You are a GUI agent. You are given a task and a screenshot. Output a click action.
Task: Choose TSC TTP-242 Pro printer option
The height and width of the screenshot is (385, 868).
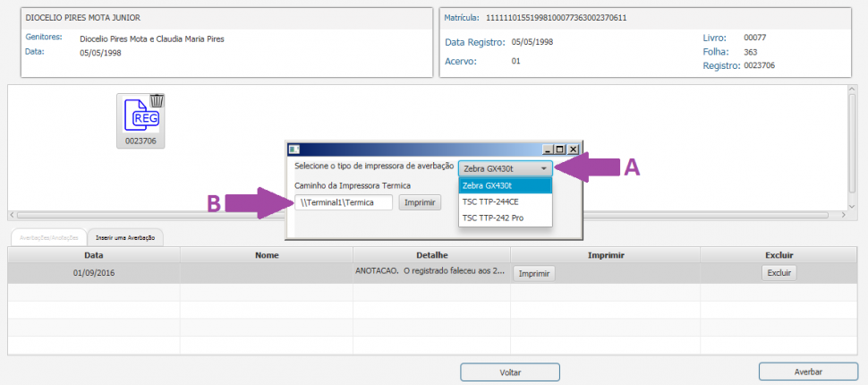[505, 218]
